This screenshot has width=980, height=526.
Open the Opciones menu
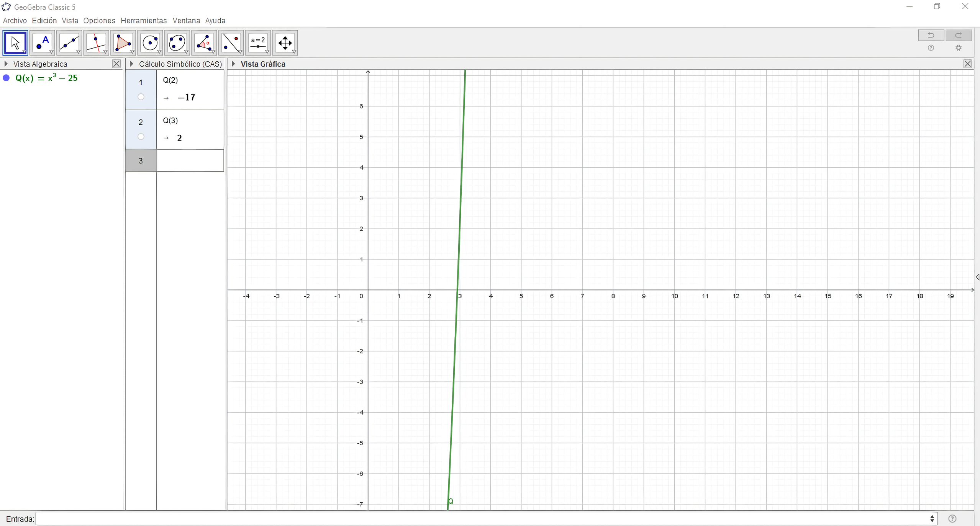point(99,21)
